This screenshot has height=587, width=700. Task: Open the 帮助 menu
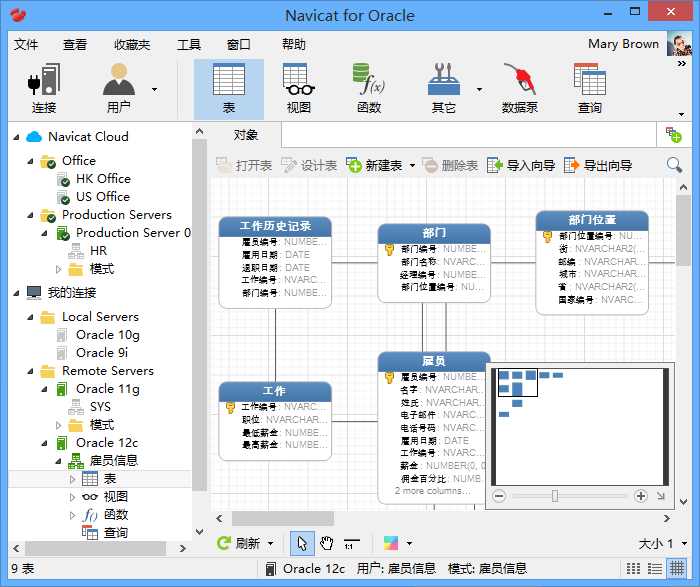pyautogui.click(x=294, y=44)
